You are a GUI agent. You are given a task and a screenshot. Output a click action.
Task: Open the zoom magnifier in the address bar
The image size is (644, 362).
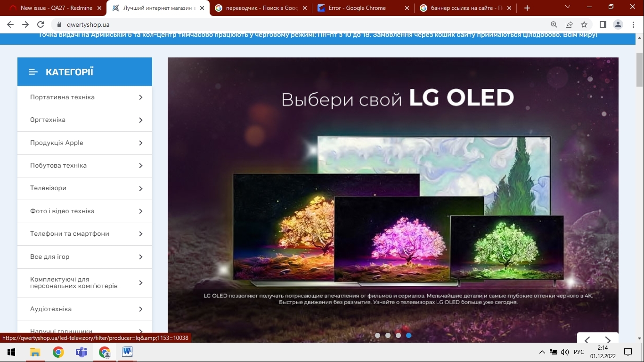coord(554,24)
